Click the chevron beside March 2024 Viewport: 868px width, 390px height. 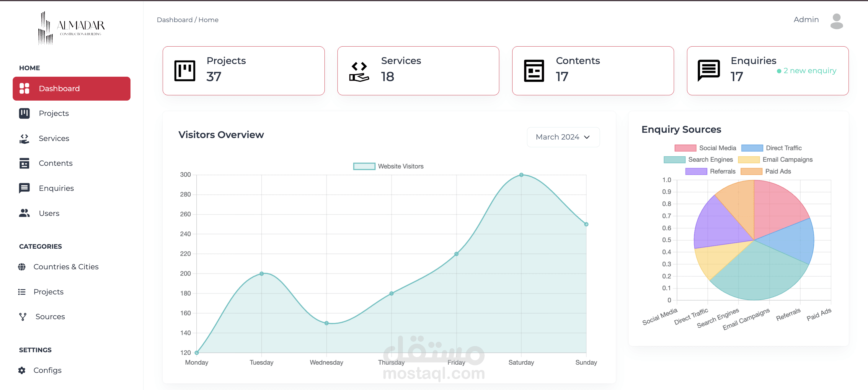click(x=587, y=137)
